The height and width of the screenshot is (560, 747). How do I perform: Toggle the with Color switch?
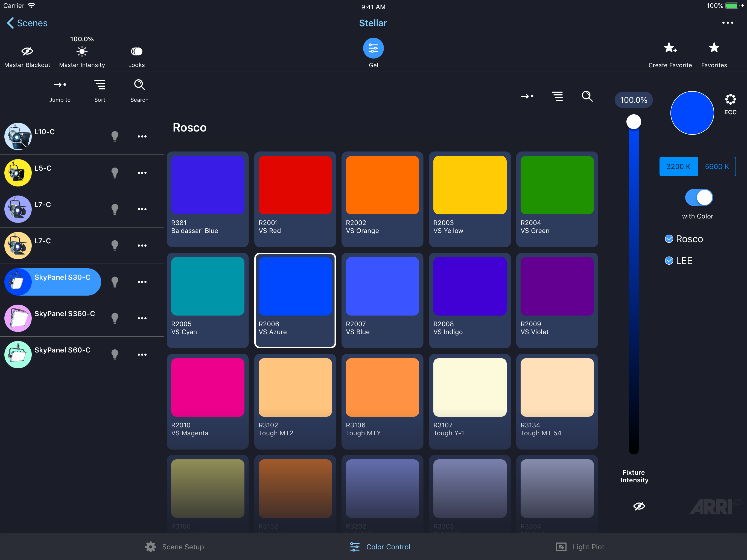tap(699, 198)
